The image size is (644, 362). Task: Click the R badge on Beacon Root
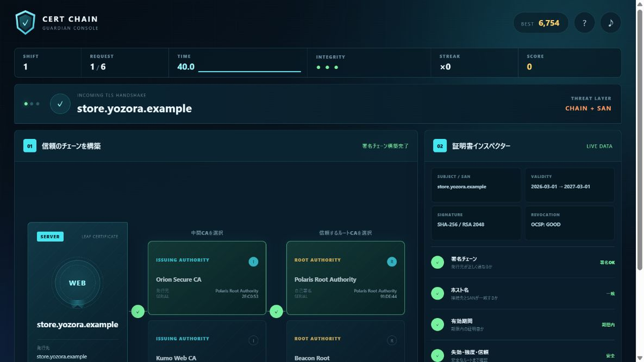[392, 341]
